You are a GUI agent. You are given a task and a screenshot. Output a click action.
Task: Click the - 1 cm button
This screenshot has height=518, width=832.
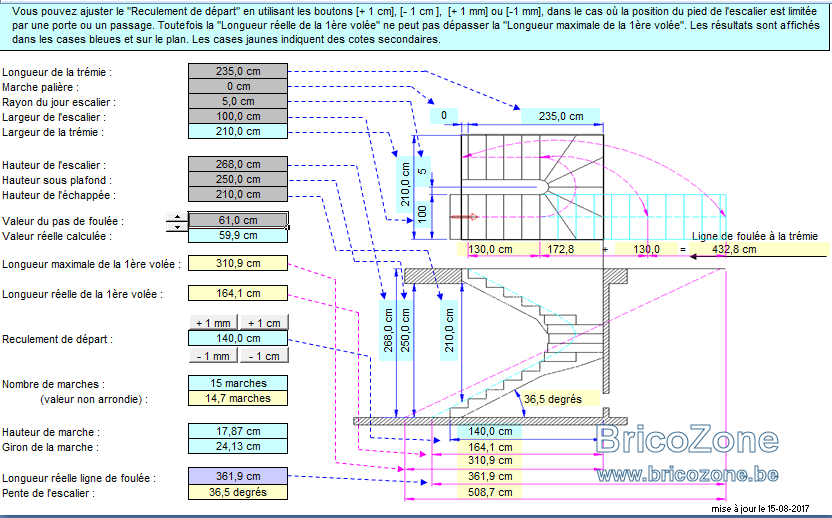coord(264,356)
